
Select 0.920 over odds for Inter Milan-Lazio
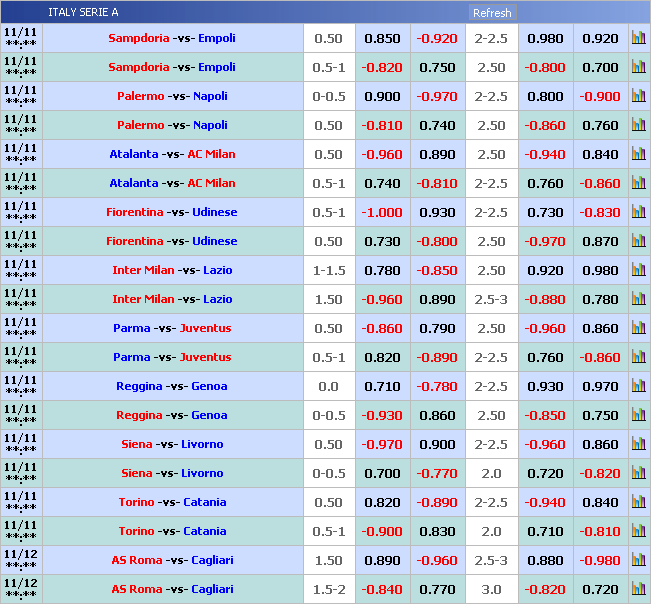pyautogui.click(x=545, y=271)
